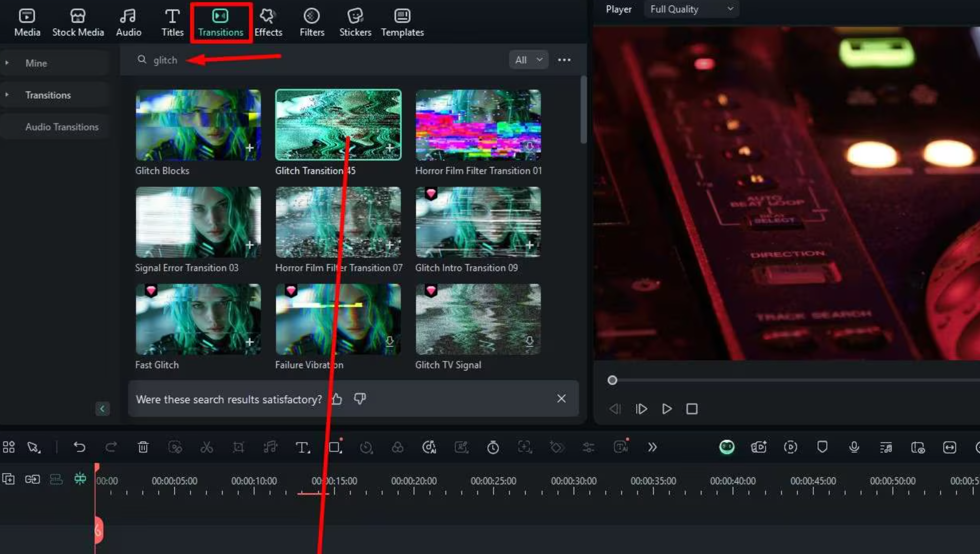Open Audio Transitions in the sidebar
The width and height of the screenshot is (980, 554).
pyautogui.click(x=62, y=127)
